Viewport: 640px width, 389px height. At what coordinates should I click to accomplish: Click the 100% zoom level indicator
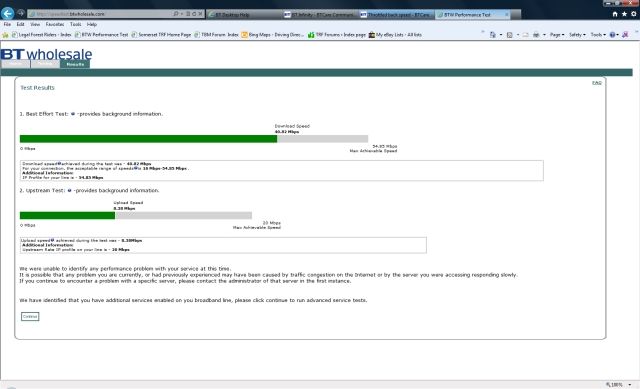click(615, 385)
